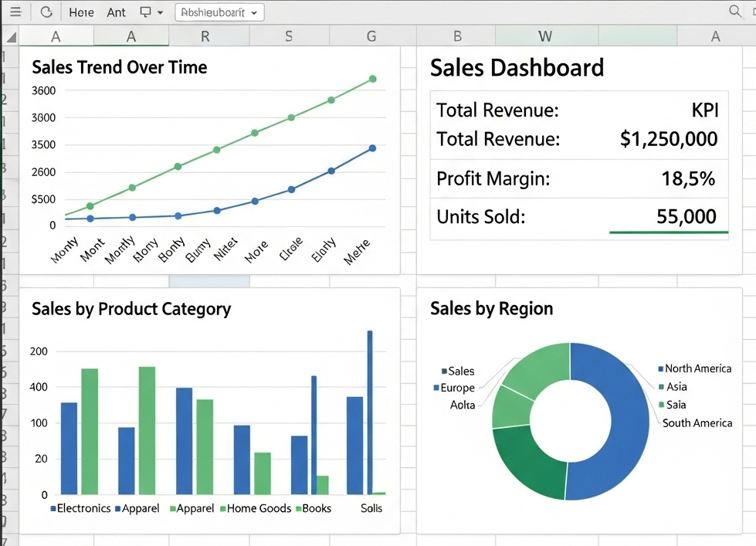Open the hamburger menu
This screenshot has height=546, width=756.
(x=15, y=11)
